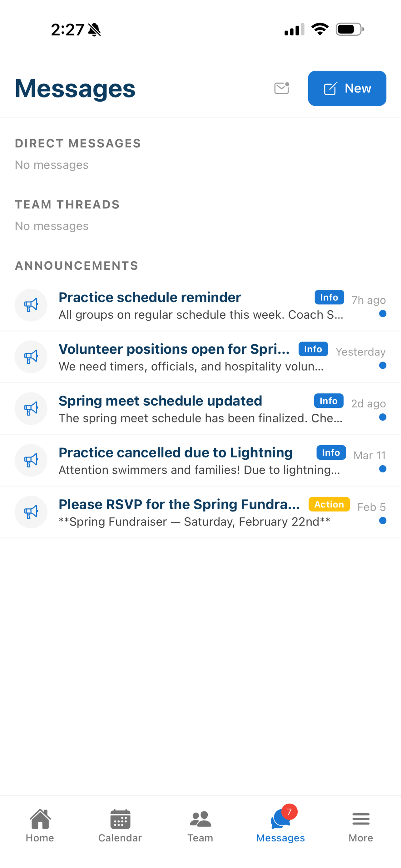The width and height of the screenshot is (401, 868).
Task: Tap the Action tag on fundraiser RSVP
Action: pyautogui.click(x=329, y=504)
